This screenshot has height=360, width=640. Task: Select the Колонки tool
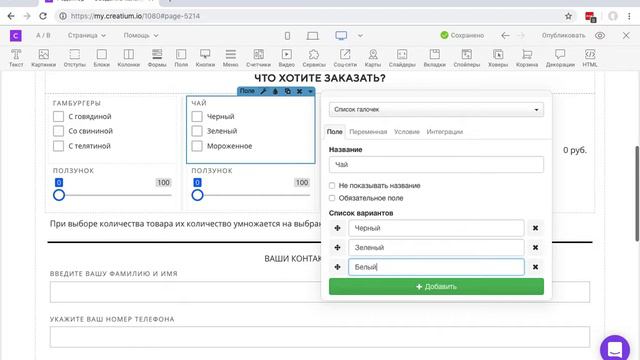click(x=129, y=58)
